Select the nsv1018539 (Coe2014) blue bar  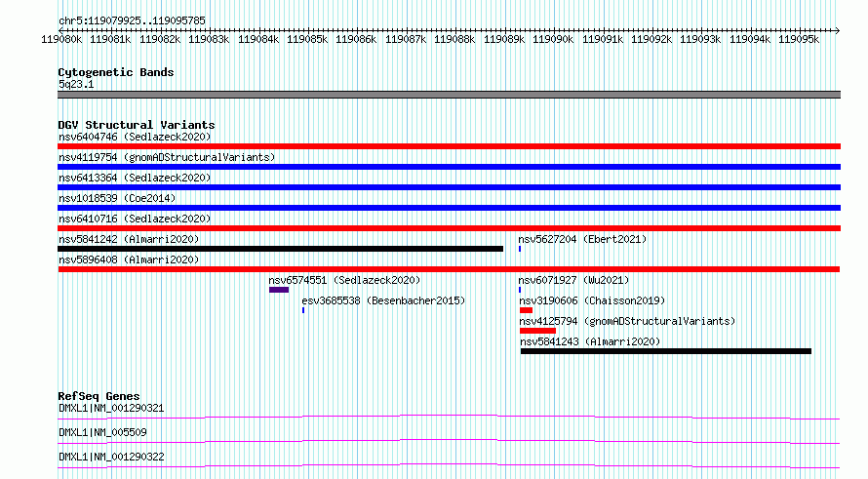(x=449, y=208)
